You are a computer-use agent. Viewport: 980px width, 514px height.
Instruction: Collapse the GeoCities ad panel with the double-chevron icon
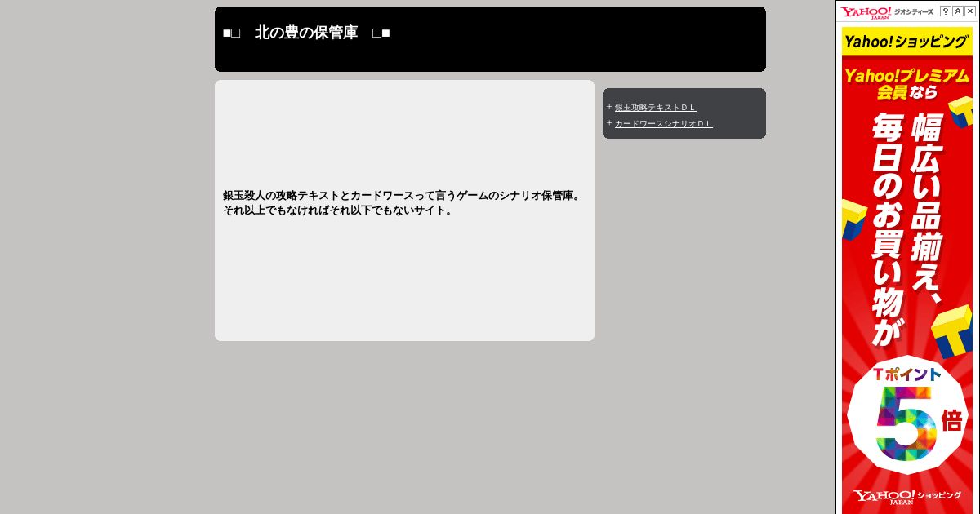(958, 11)
